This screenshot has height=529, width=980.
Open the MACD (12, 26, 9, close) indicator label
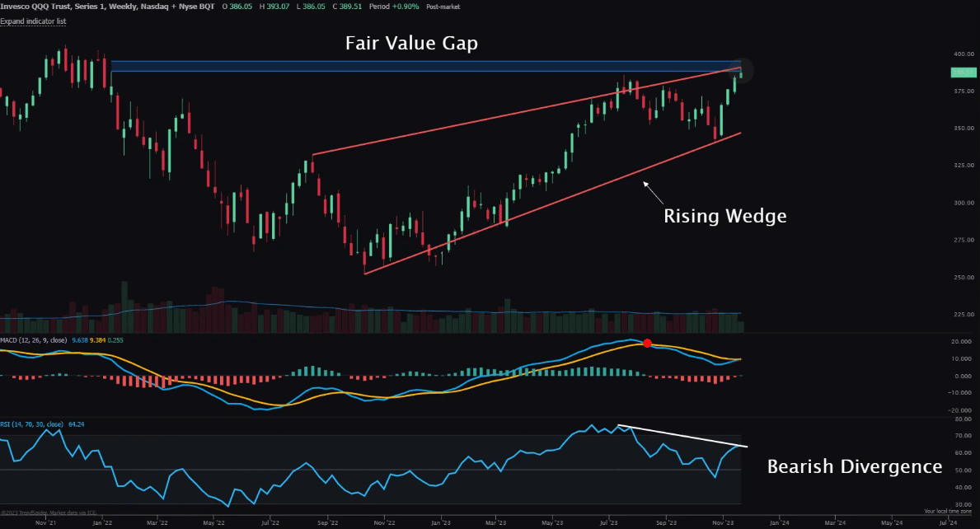(34, 340)
